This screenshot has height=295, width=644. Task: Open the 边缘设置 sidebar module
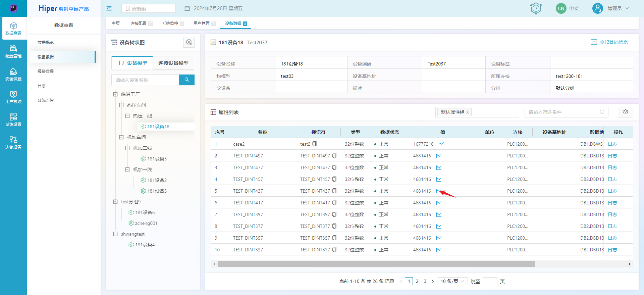[13, 143]
